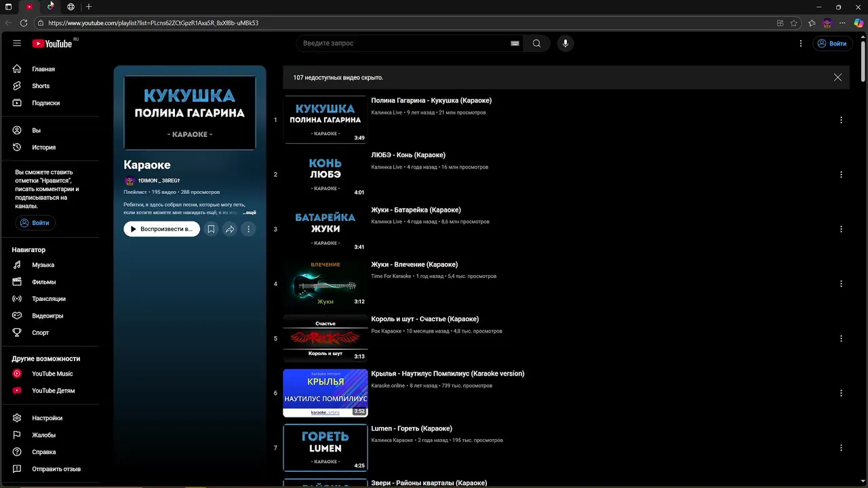Viewport: 868px width, 488px height.
Task: Add page to favorites with star icon
Action: tap(793, 23)
